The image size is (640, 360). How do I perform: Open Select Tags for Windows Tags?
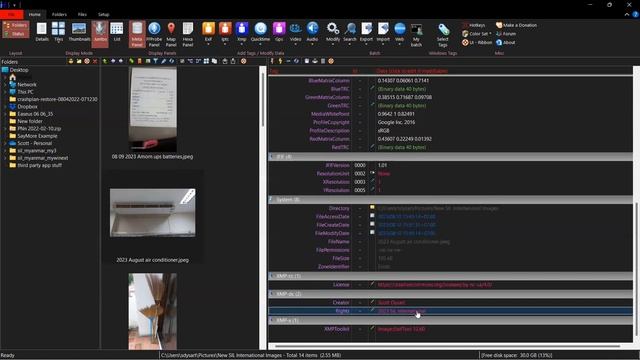443,34
